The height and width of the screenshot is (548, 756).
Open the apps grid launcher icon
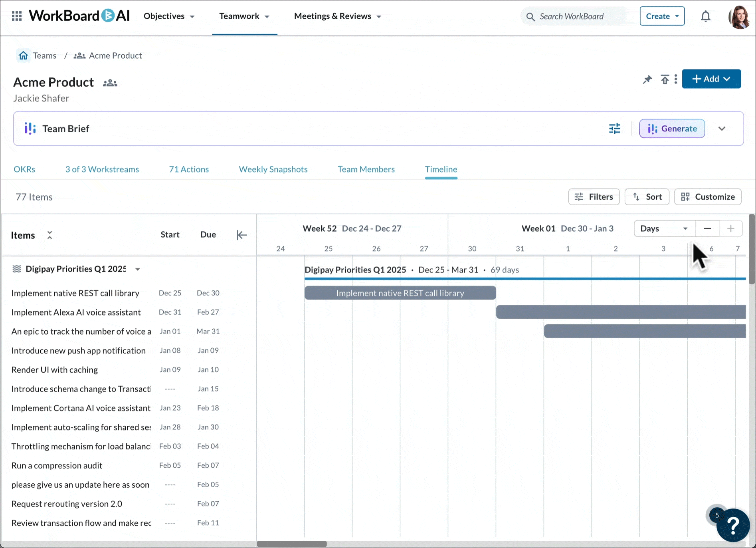[17, 16]
